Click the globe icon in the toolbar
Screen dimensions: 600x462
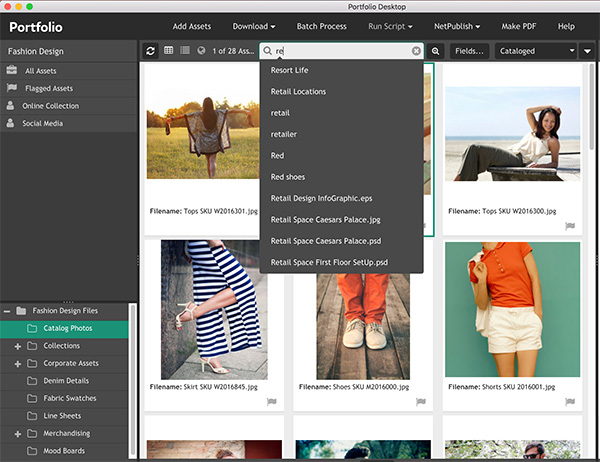(x=201, y=50)
